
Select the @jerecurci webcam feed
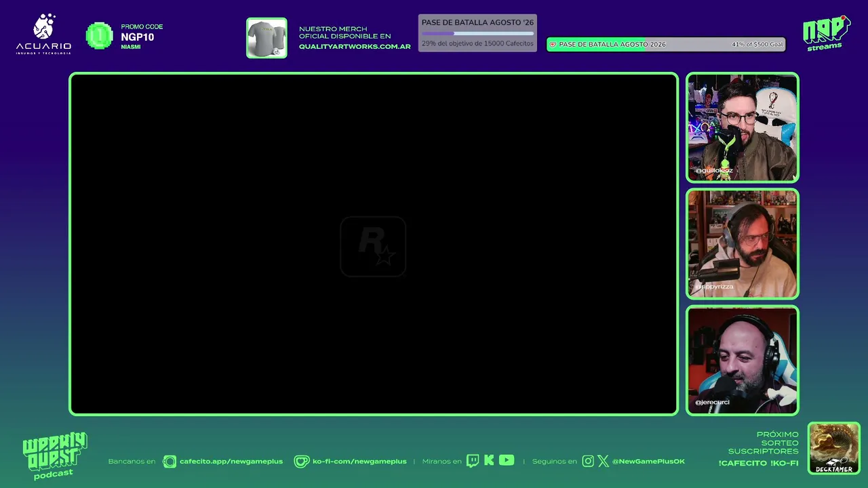pyautogui.click(x=743, y=360)
